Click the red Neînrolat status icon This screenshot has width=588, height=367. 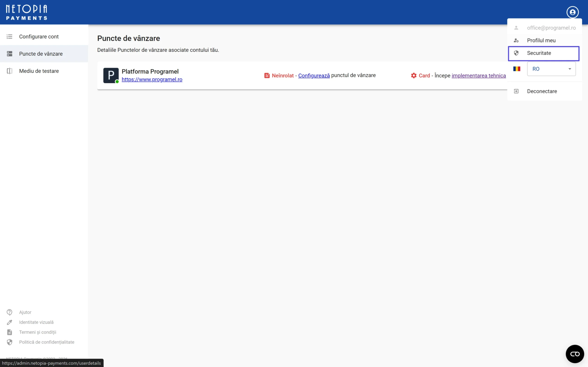pyautogui.click(x=267, y=75)
